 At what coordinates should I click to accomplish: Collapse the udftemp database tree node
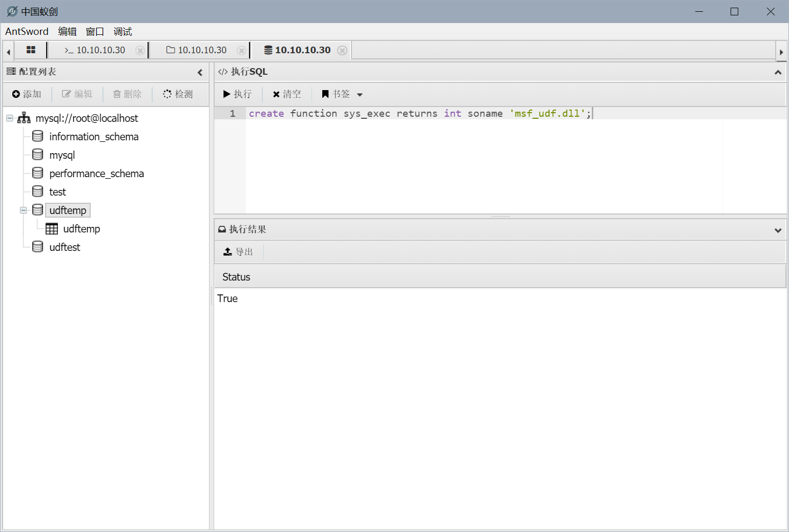[x=24, y=210]
